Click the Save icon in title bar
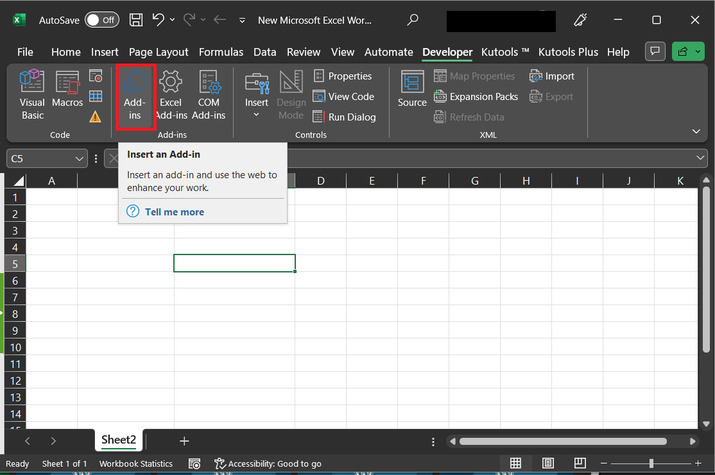 [135, 20]
